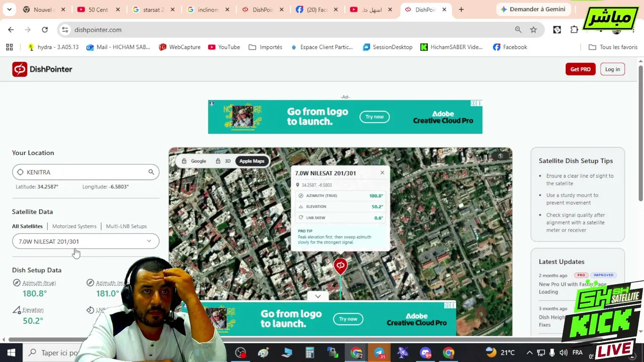Click the DishPointer logo in the header
This screenshot has width=644, height=362.
(x=42, y=69)
